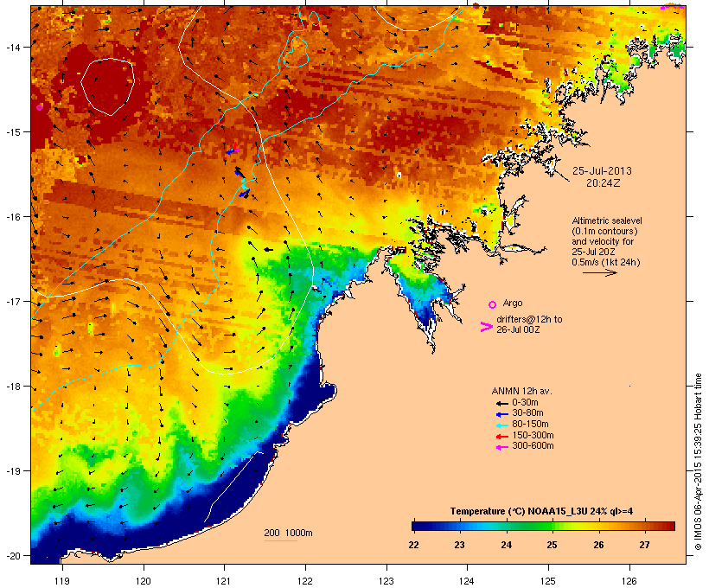The image size is (709, 588).
Task: Click the magenta drifters arrowhead legend symbol
Action: click(486, 327)
